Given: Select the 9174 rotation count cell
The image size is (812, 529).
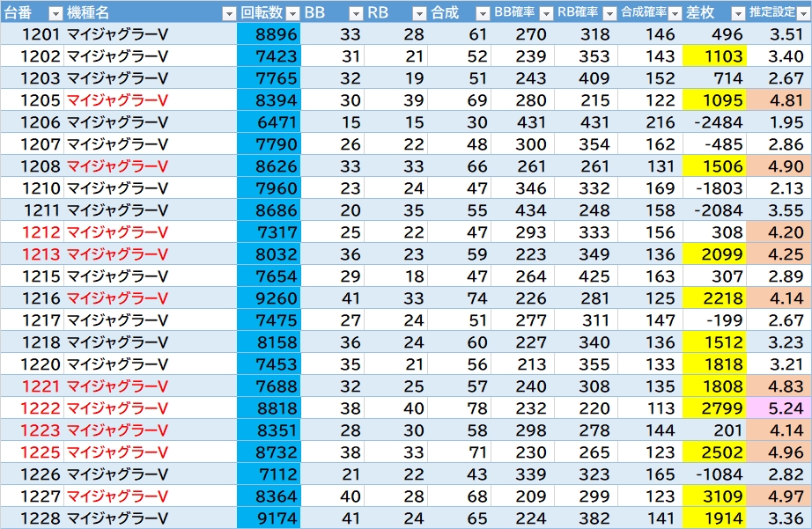Looking at the screenshot, I should pos(269,518).
